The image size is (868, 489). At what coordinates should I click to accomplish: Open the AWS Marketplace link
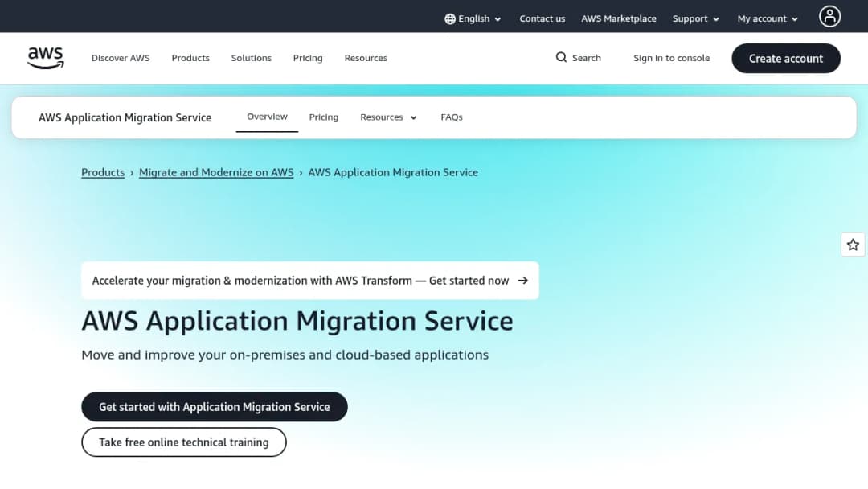tap(618, 18)
